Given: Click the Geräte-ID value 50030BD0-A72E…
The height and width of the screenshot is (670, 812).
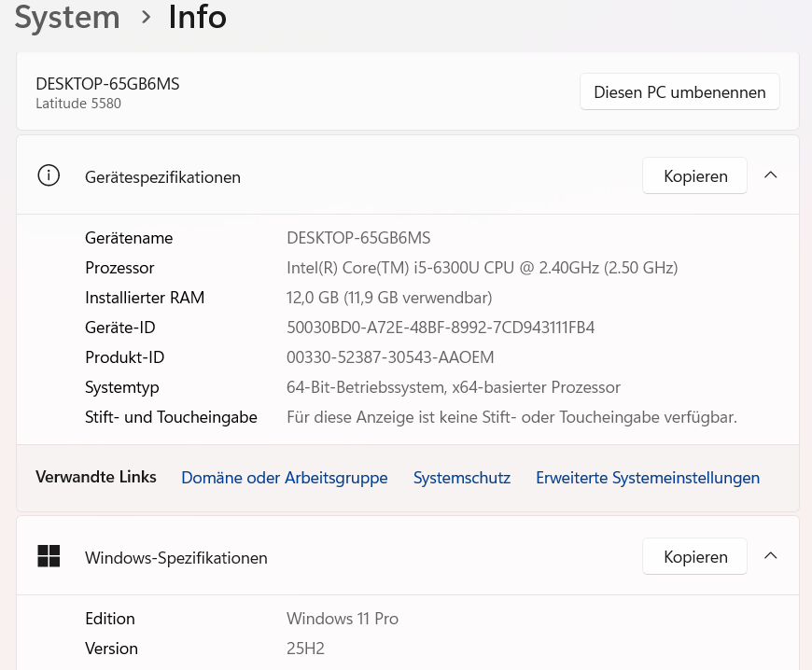Looking at the screenshot, I should pos(441,328).
